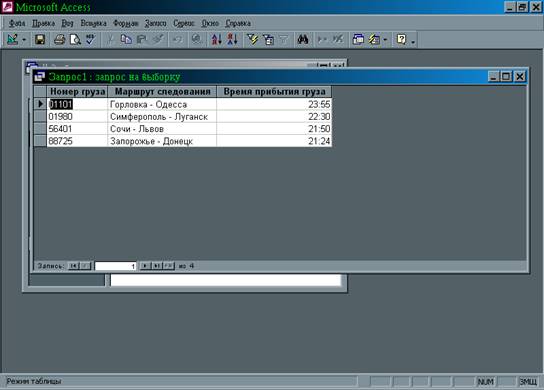Apply filter by selection icon
Viewport: 544px width, 390px height.
252,40
